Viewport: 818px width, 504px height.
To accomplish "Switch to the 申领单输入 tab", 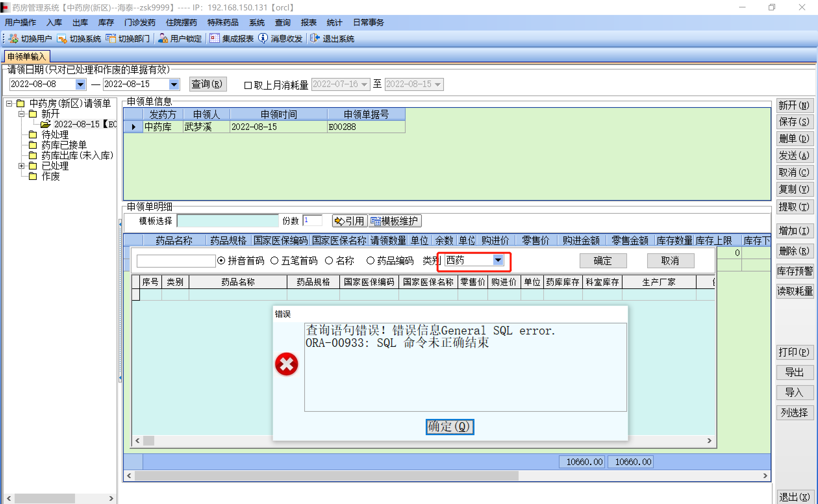I will point(26,56).
